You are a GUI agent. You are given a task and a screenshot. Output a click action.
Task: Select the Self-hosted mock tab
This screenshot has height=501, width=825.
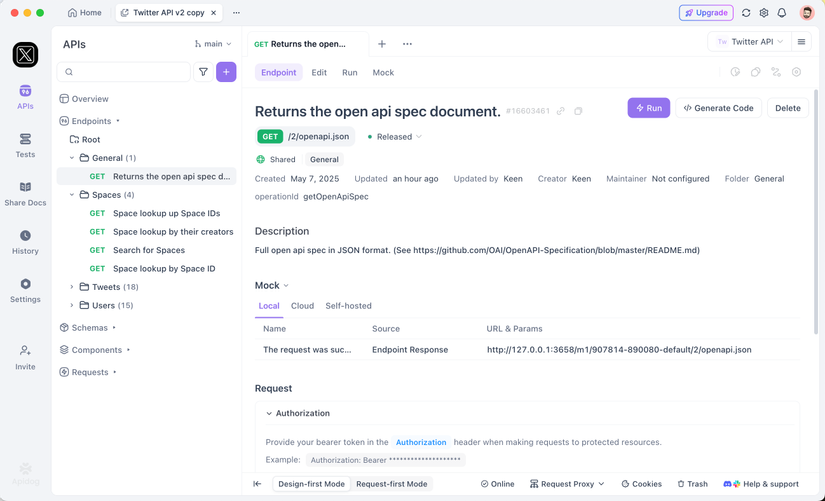point(348,306)
